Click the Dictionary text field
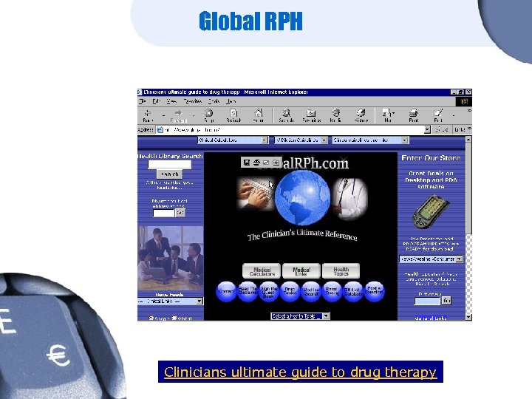The height and width of the screenshot is (399, 532). coord(427,301)
